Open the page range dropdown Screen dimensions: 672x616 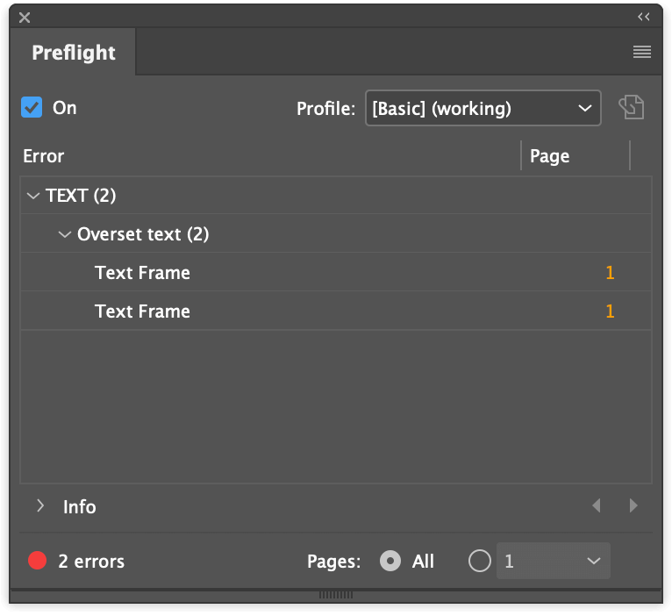coord(553,561)
